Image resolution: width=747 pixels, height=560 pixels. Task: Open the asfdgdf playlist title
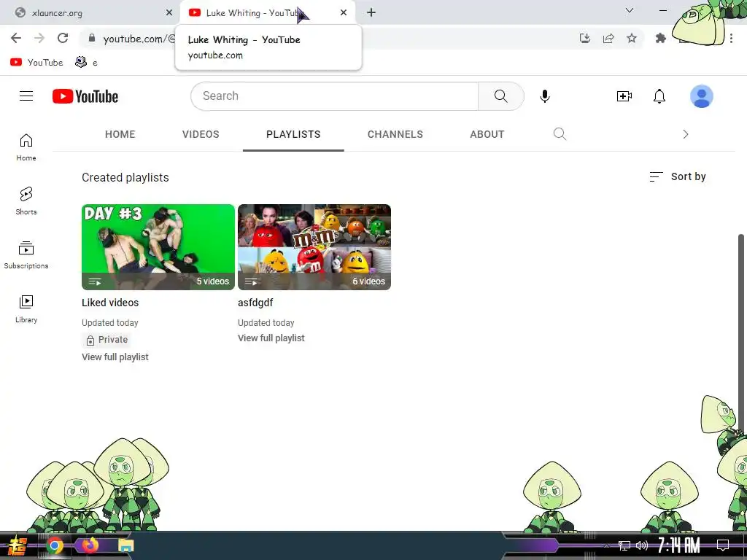click(255, 303)
